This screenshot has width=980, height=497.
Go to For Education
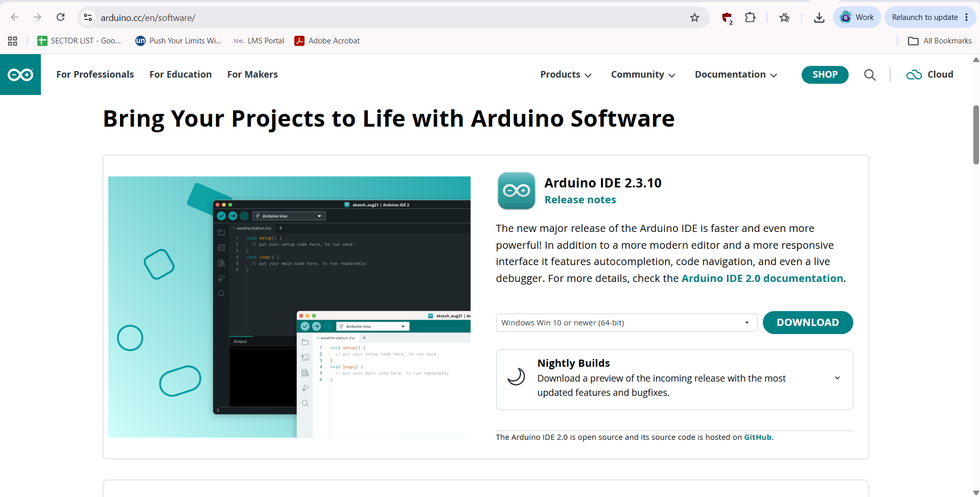(180, 75)
